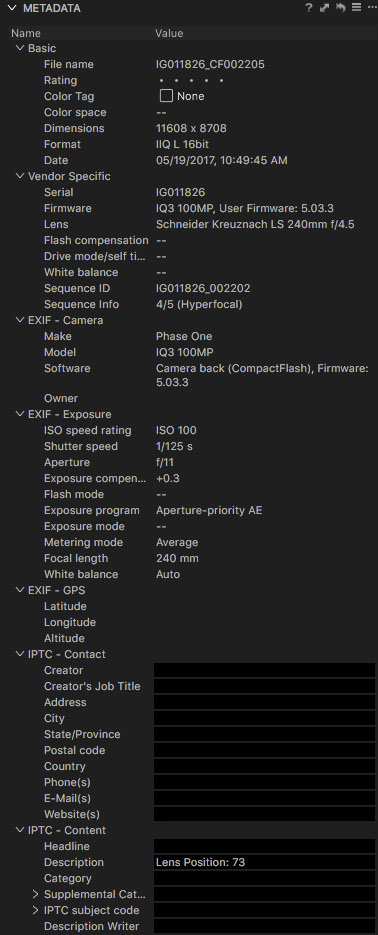Collapse the EXIF - GPS group
Image resolution: width=378 pixels, height=935 pixels.
point(20,590)
